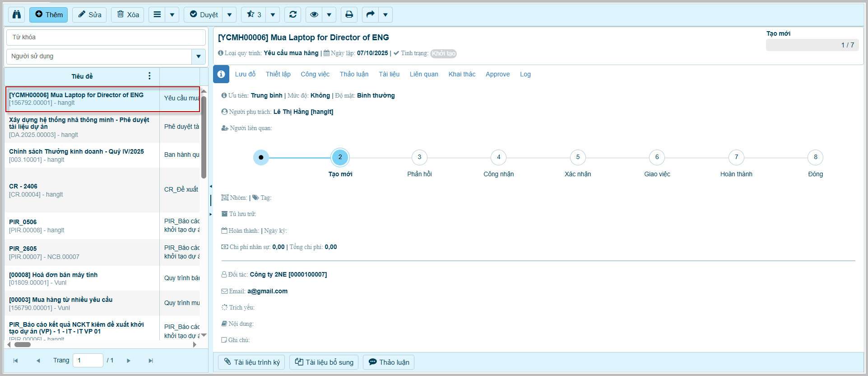This screenshot has height=376, width=868.
Task: Click the Thêm button
Action: (x=49, y=14)
